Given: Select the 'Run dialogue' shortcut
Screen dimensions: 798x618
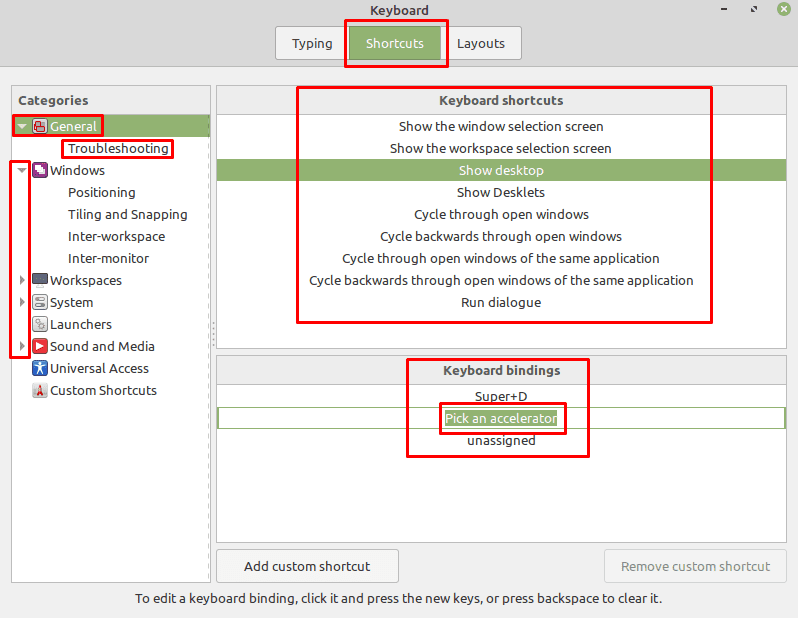Looking at the screenshot, I should (501, 302).
